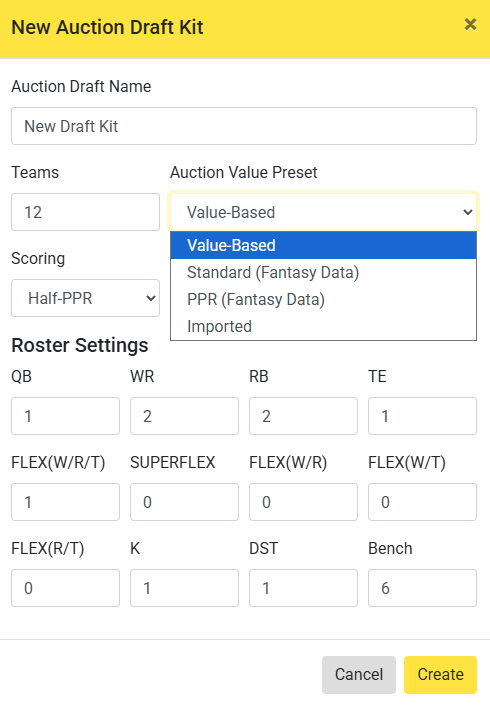490x706 pixels.
Task: Click the Teams number field
Action: 86,212
